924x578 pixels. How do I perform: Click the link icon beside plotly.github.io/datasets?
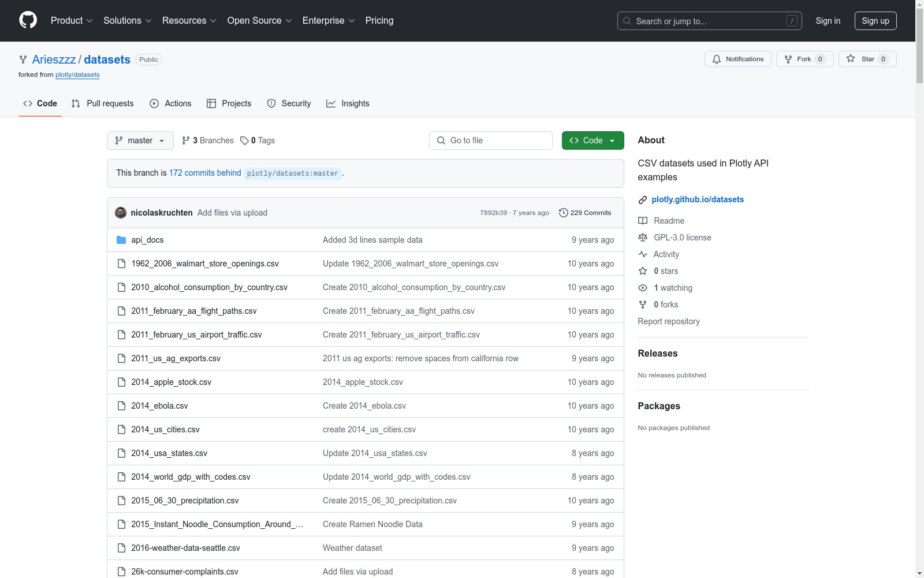point(642,200)
